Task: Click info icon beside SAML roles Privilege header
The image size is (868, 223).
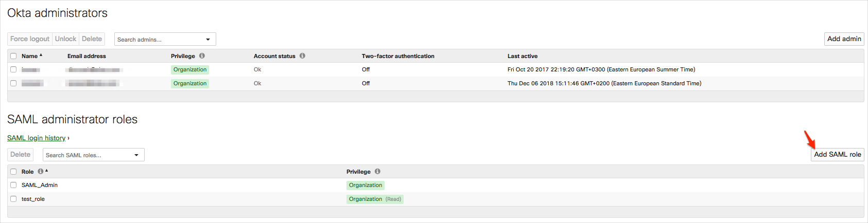Action: (377, 172)
